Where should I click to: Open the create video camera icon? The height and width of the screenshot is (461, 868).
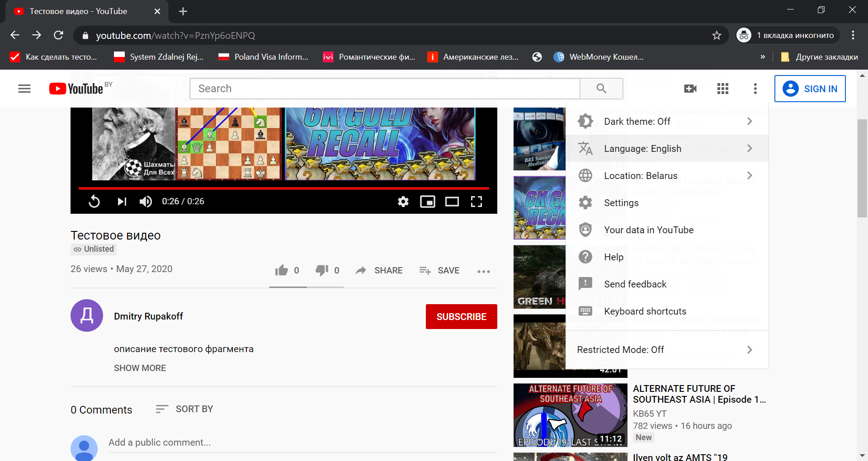tap(690, 89)
